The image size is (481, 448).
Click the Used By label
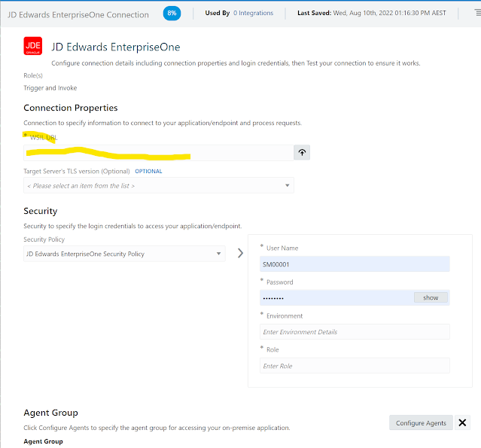coord(218,13)
